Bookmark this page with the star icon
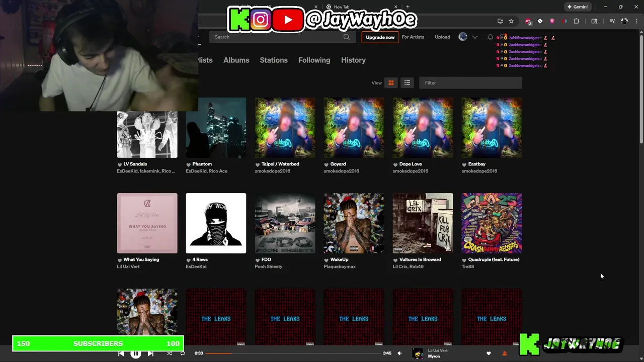The image size is (644, 362). [x=511, y=21]
